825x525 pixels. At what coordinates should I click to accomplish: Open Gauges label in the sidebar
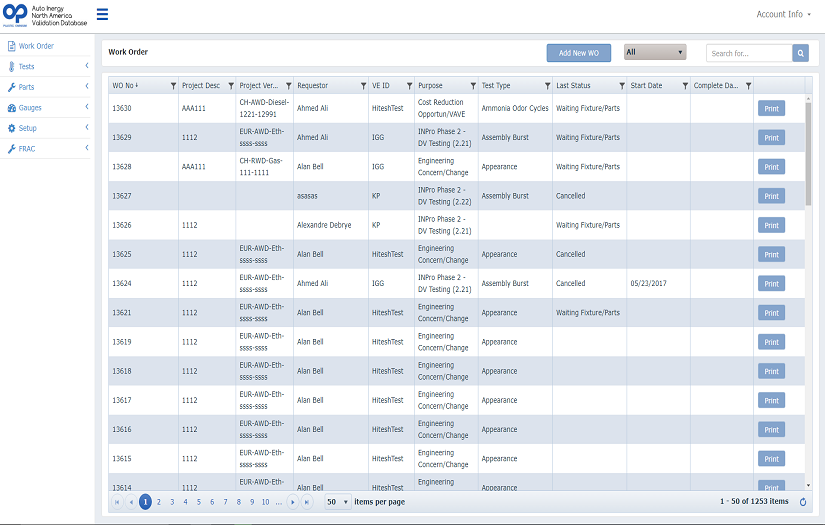[30, 108]
